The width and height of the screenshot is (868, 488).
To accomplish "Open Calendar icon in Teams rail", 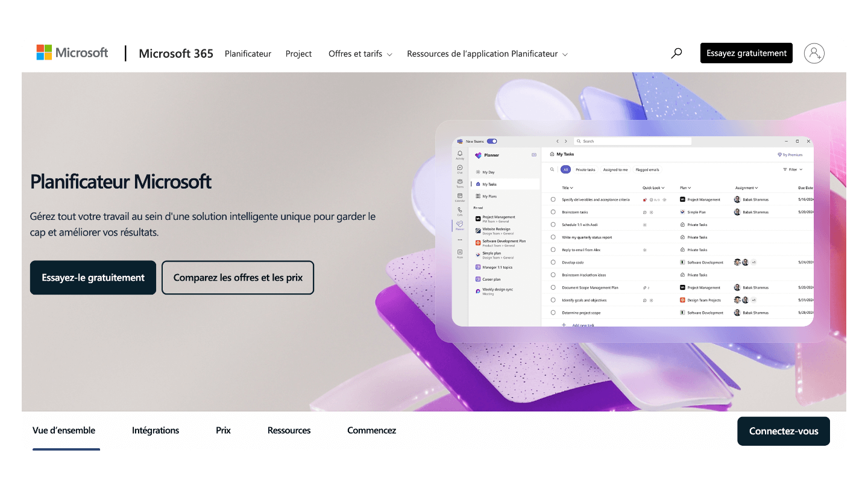I will tap(460, 197).
